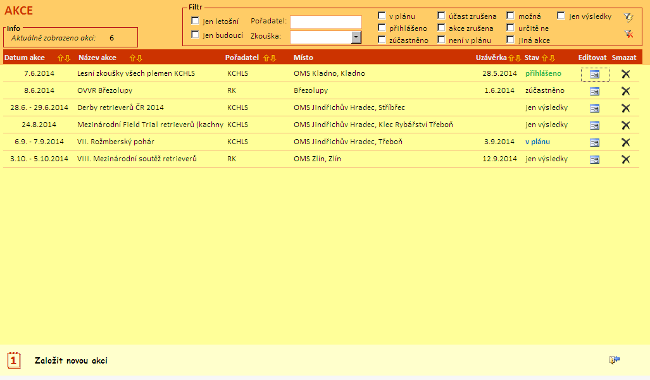Enable the 'zúčastněno' status filter
Image resolution: width=650 pixels, height=380 pixels.
[382, 39]
